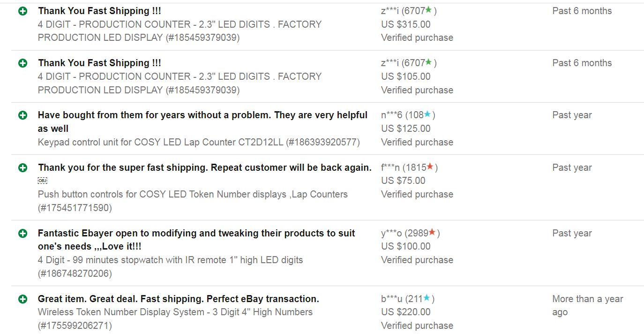Select the plus icon next to "Fantastic Ebayer" comment
This screenshot has width=644, height=334.
click(22, 233)
